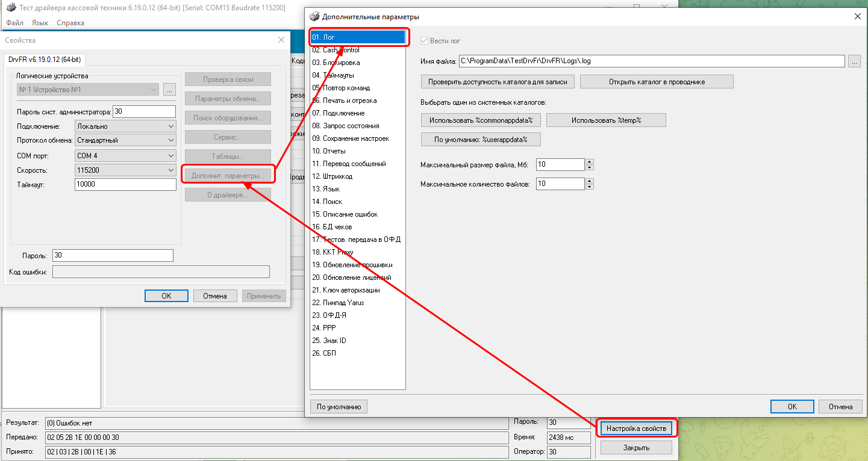
Task: Click Использовать %temp% button
Action: [606, 120]
